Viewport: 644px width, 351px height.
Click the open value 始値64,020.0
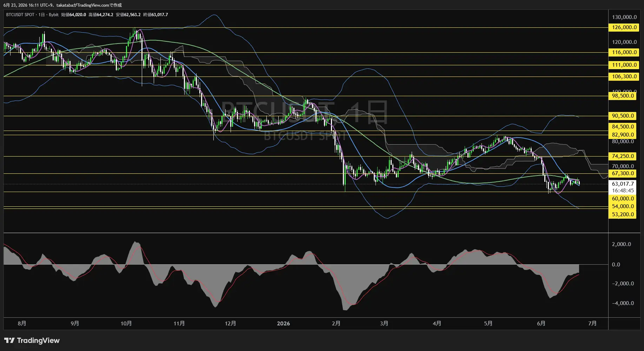pyautogui.click(x=73, y=15)
